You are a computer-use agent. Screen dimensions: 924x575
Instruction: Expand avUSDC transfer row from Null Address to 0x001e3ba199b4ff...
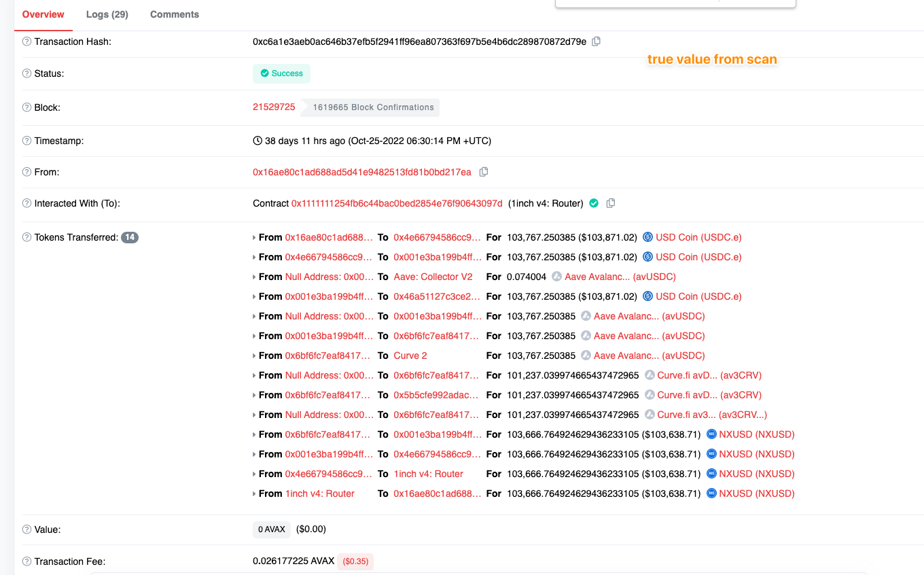pos(255,316)
